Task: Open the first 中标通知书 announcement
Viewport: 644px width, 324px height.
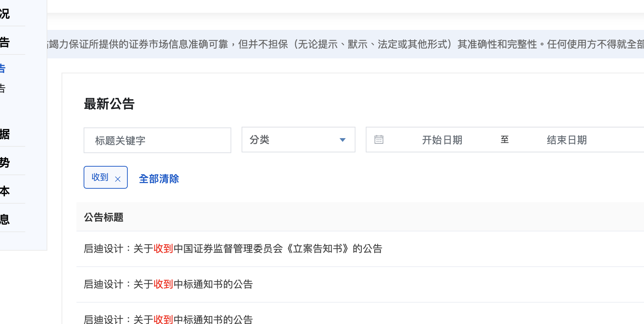Action: click(x=168, y=284)
